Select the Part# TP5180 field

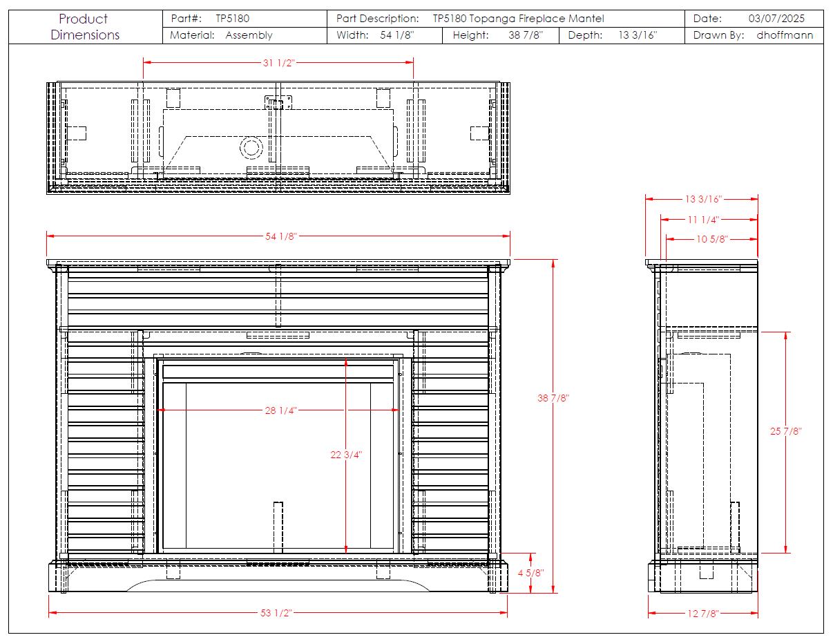click(x=210, y=19)
